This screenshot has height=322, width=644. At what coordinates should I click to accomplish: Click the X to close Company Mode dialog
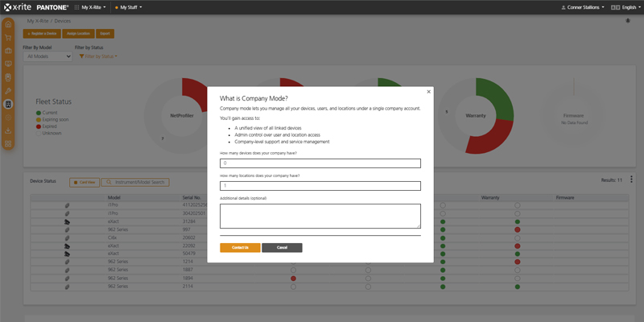point(428,92)
